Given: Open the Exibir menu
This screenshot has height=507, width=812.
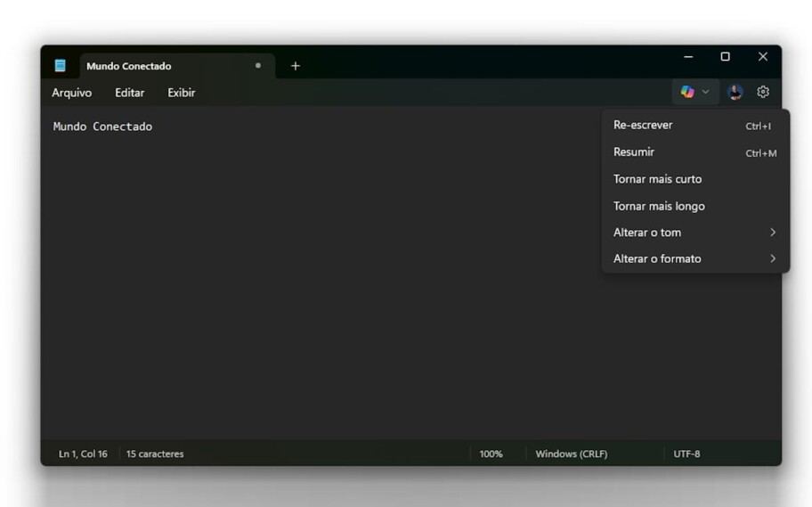Looking at the screenshot, I should [x=182, y=93].
